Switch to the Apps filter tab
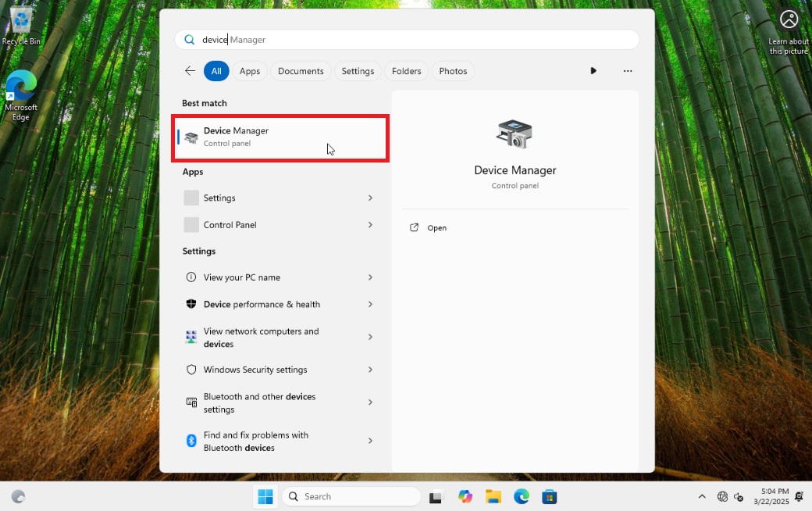 click(x=250, y=71)
